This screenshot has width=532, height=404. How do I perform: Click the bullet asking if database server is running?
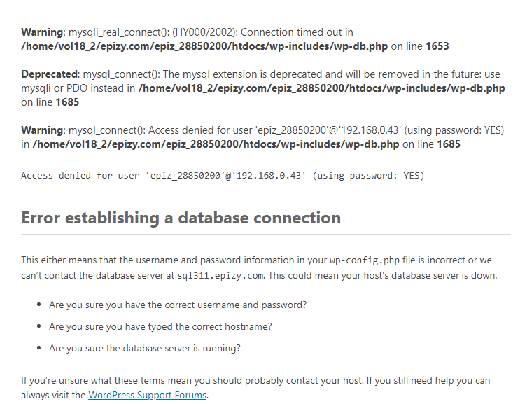pos(145,348)
